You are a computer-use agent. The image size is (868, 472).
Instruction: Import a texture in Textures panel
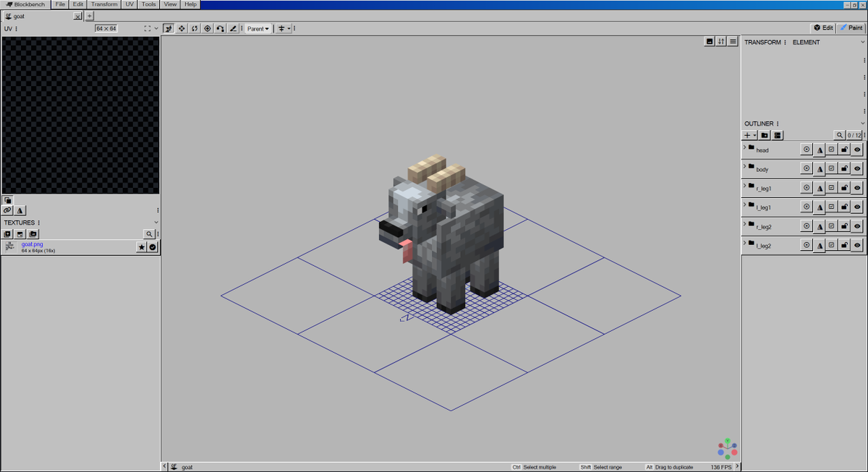(7, 234)
